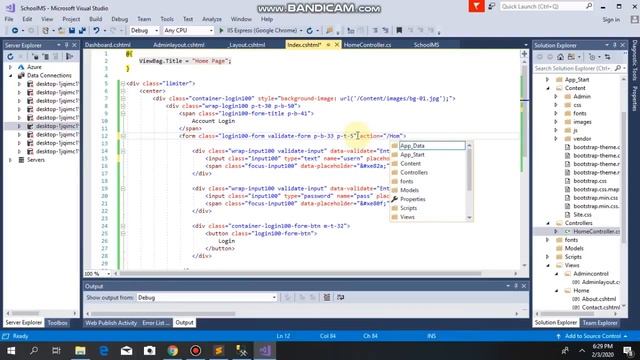Switch to Error List tab
640x360 pixels.
(156, 323)
